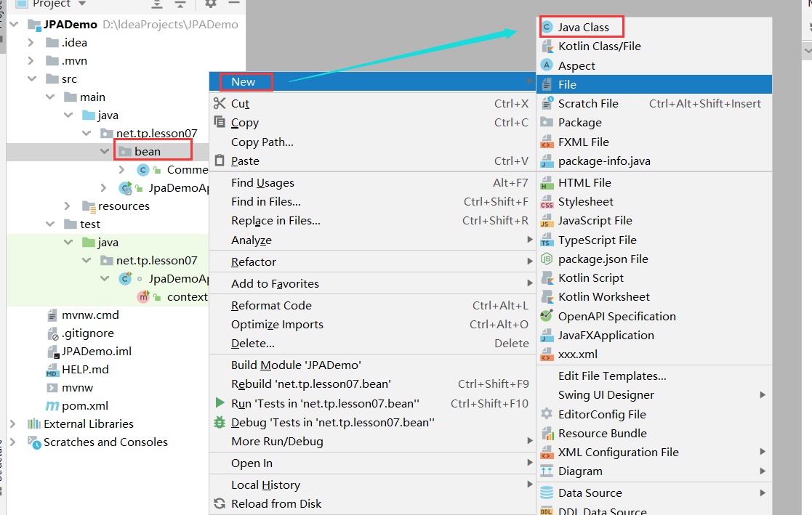812x515 pixels.
Task: Open the New submenu
Action: 371,82
